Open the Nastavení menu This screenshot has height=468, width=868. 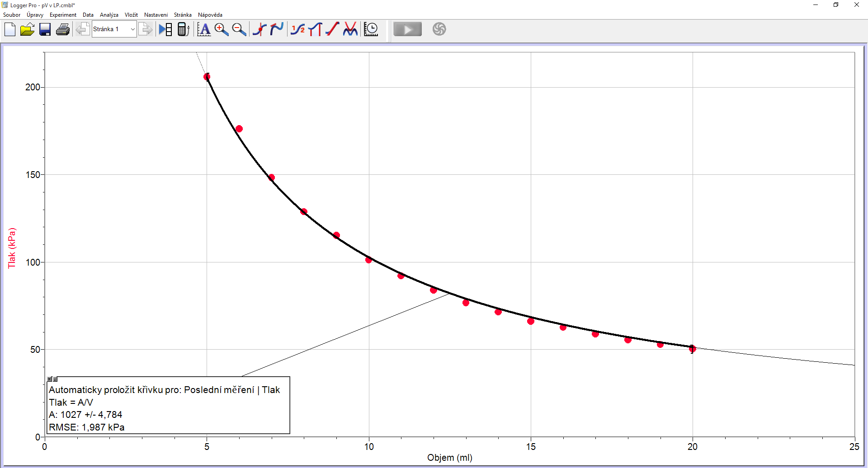(x=156, y=15)
